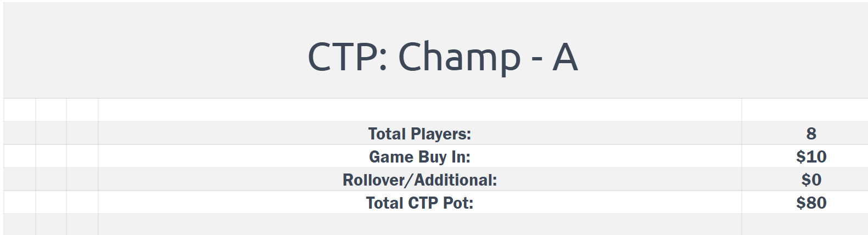Select the $80 total pot cell

tap(810, 203)
